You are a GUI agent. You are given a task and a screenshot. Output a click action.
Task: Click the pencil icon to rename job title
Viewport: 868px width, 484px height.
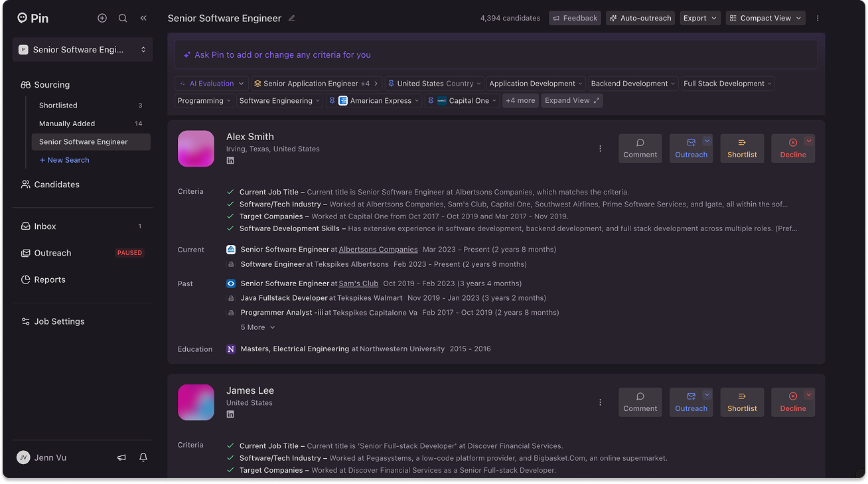[292, 19]
